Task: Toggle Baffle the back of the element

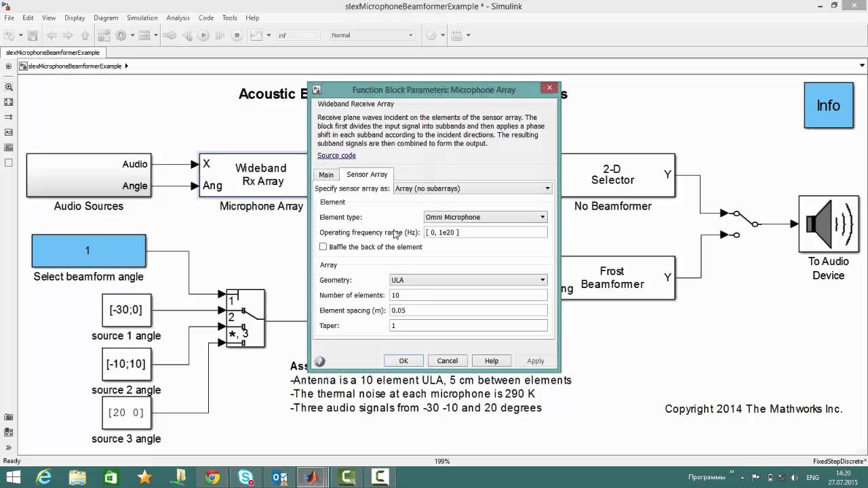Action: coord(323,247)
